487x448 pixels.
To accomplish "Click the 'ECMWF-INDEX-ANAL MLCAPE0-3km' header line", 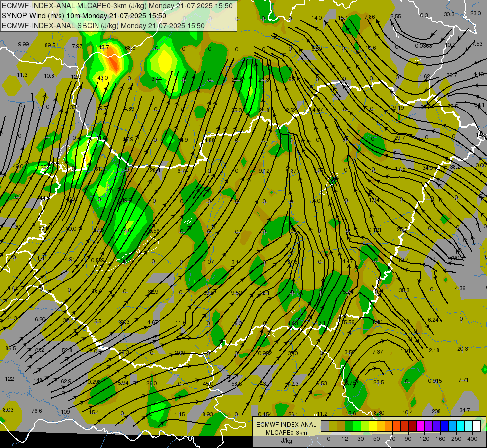I will pyautogui.click(x=117, y=6).
